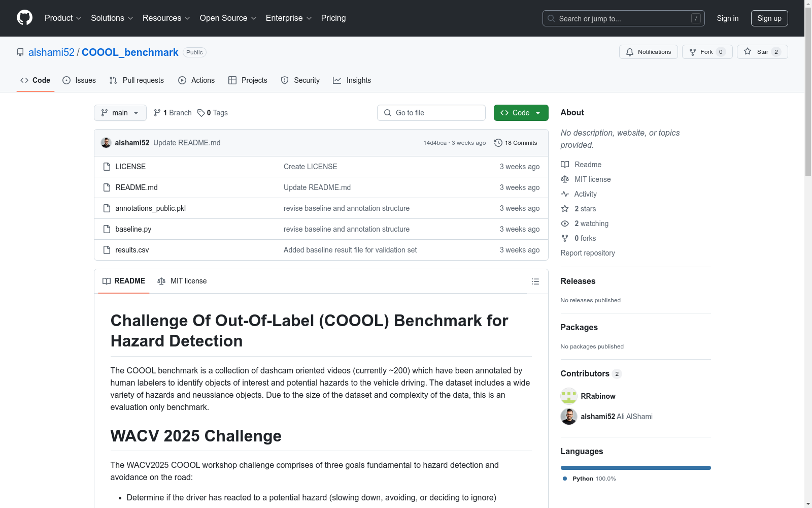Open the results.csv file
This screenshot has width=812, height=508.
click(x=132, y=250)
